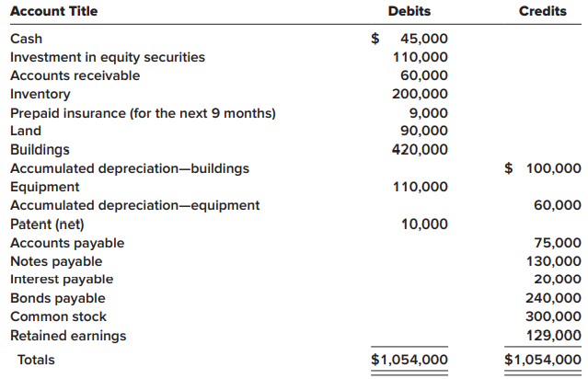Click the Bonds payable credit 240,000

point(553,298)
